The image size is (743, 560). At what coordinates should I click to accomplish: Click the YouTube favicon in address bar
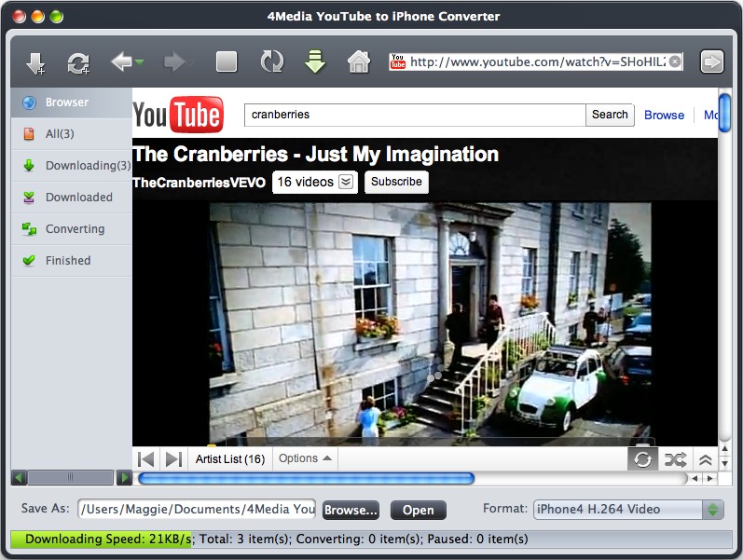point(397,61)
